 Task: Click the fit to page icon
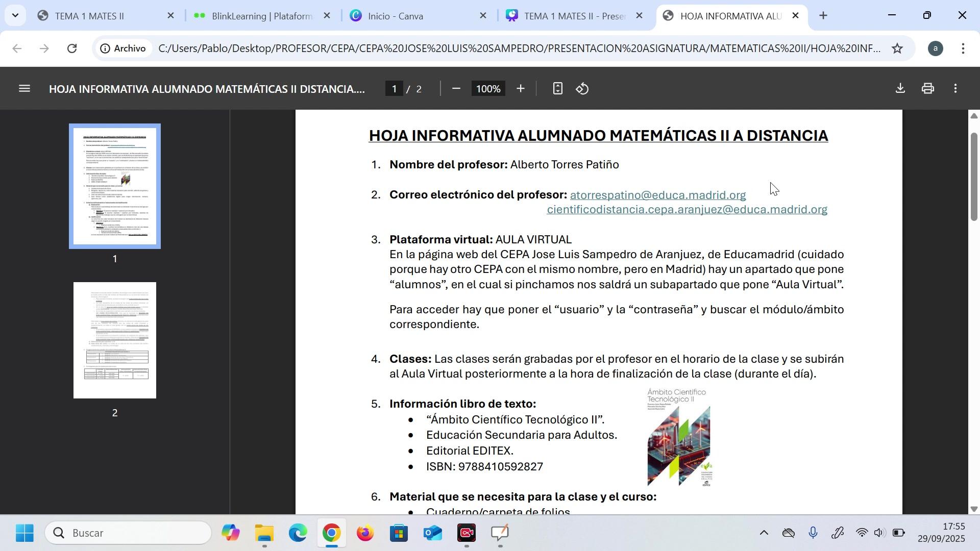pos(557,89)
